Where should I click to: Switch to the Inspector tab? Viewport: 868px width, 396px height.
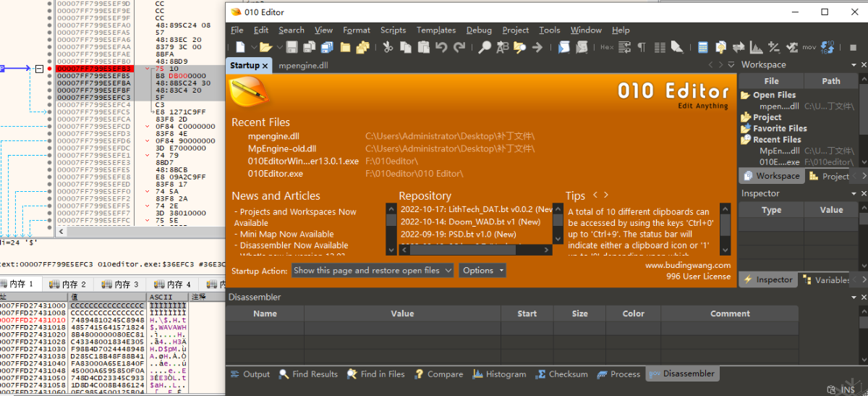(767, 279)
